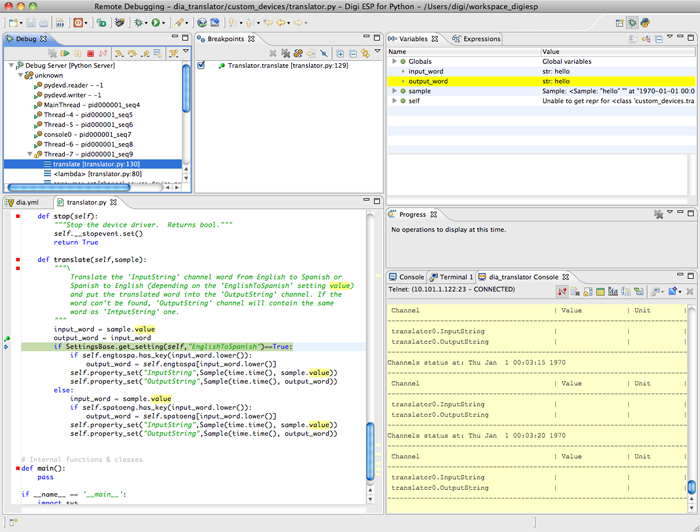700x532 pixels.
Task: Click the Step Over icon in Debug view
Action: [132, 54]
